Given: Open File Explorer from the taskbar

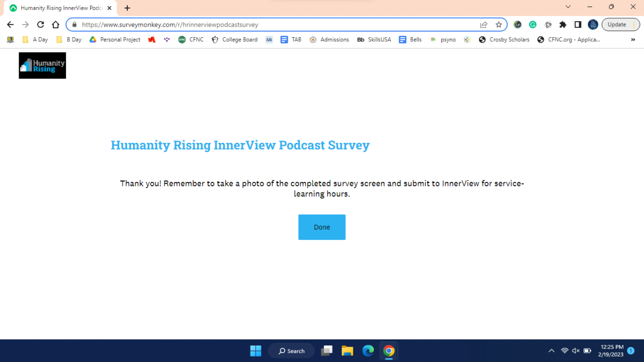Looking at the screenshot, I should (347, 350).
